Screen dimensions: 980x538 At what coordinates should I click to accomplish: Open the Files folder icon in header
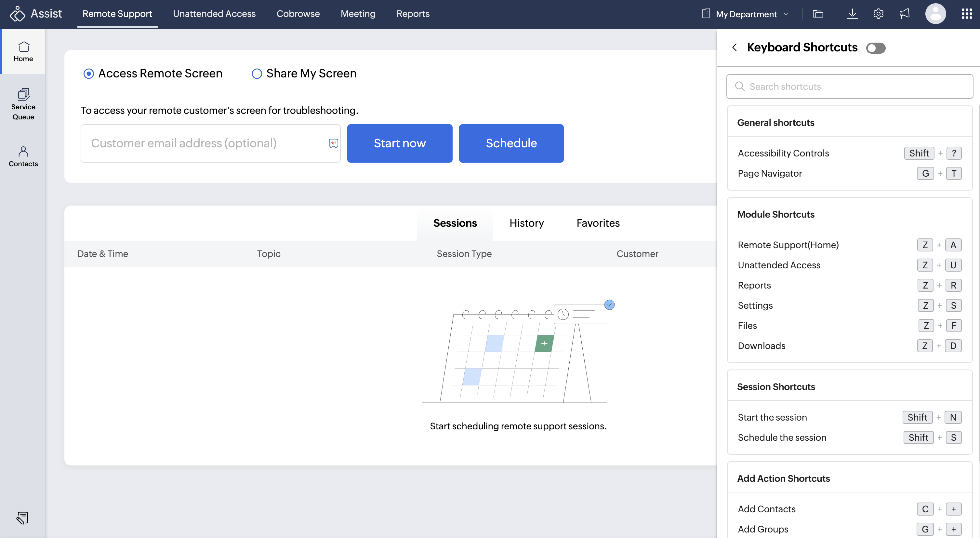pos(817,14)
